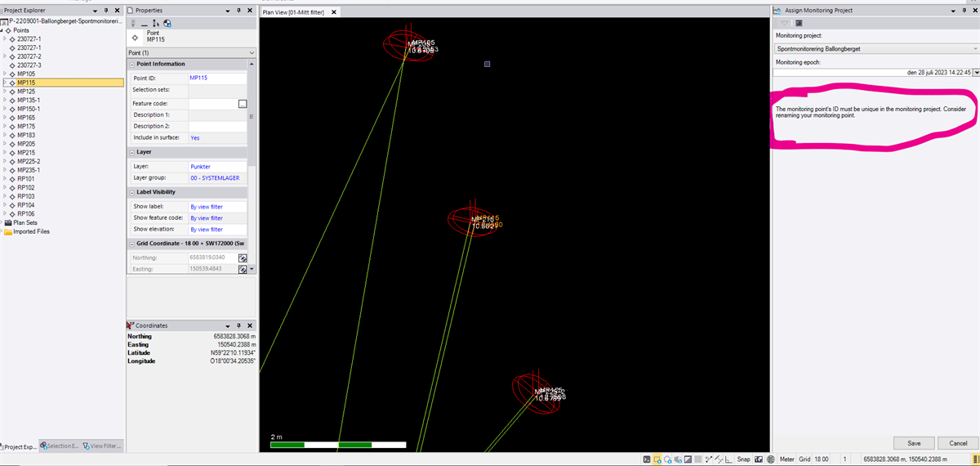Select the RP106 tree item

pos(26,213)
